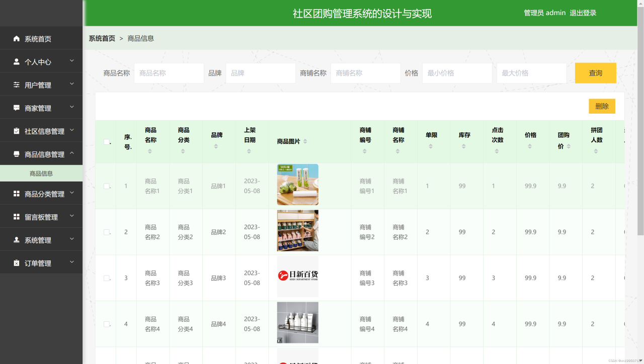Screen dimensions: 644x364
Task: Sort by 商品图片 using its sort arrows
Action: pos(305,141)
